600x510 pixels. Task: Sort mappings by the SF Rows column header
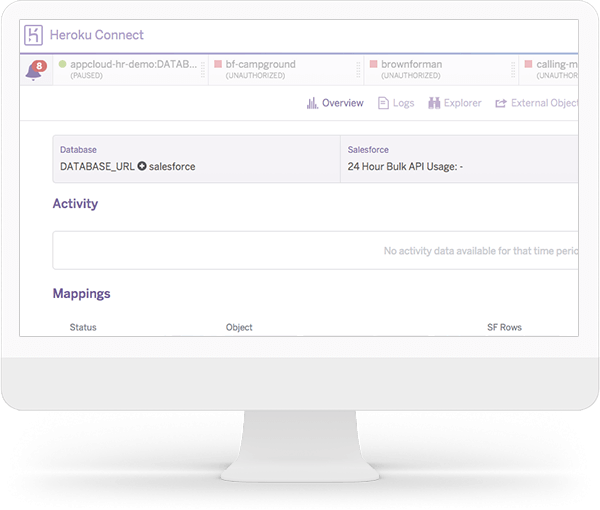click(x=504, y=327)
